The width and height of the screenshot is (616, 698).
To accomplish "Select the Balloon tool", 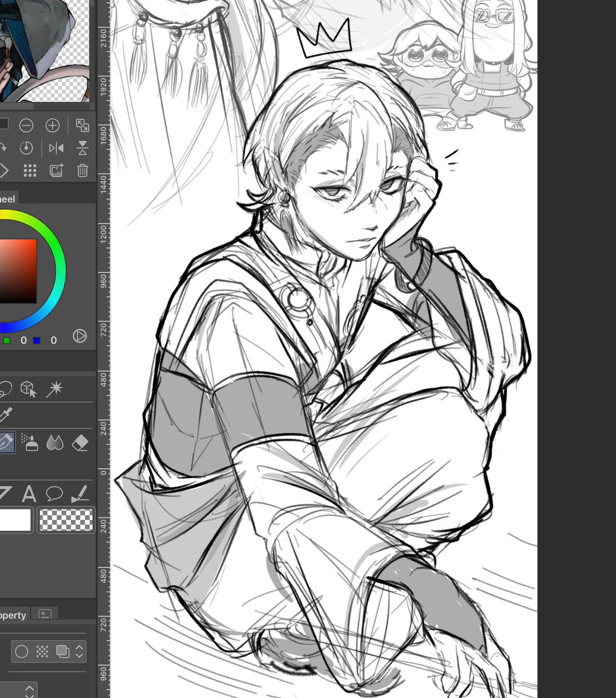I will pyautogui.click(x=54, y=493).
